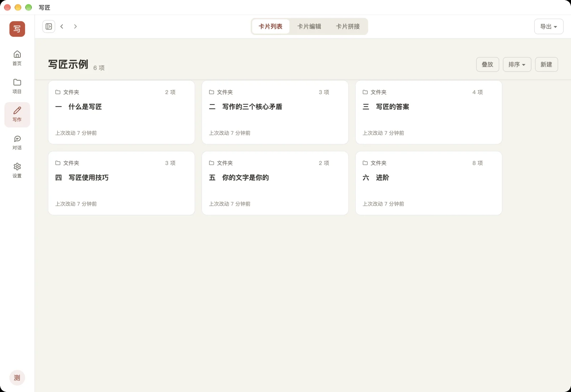Navigate forward with right chevron

(x=75, y=26)
